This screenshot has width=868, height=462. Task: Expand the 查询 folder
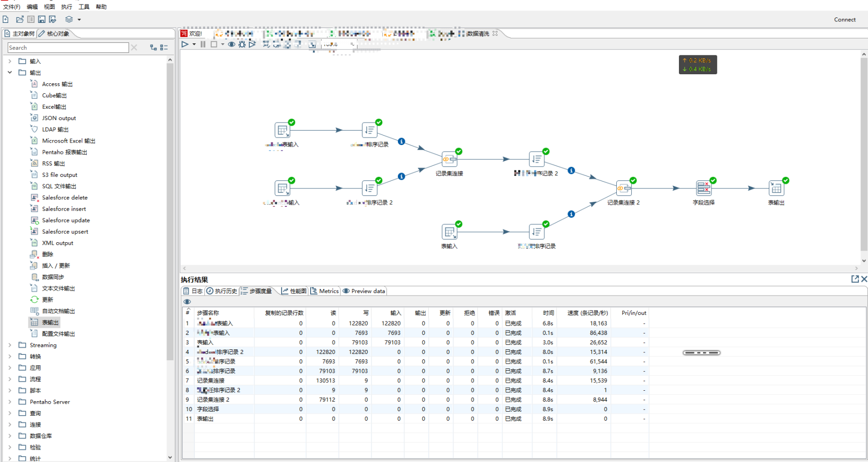click(9, 413)
